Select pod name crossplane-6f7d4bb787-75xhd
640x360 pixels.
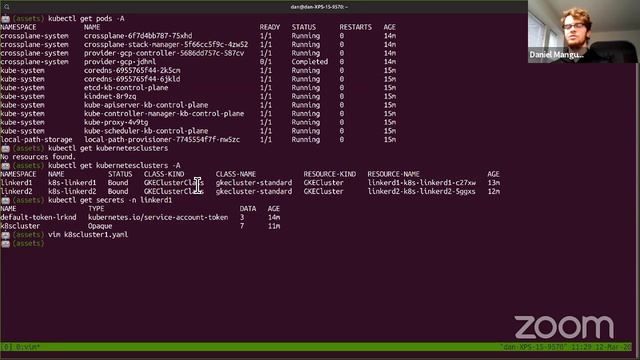tap(138, 36)
